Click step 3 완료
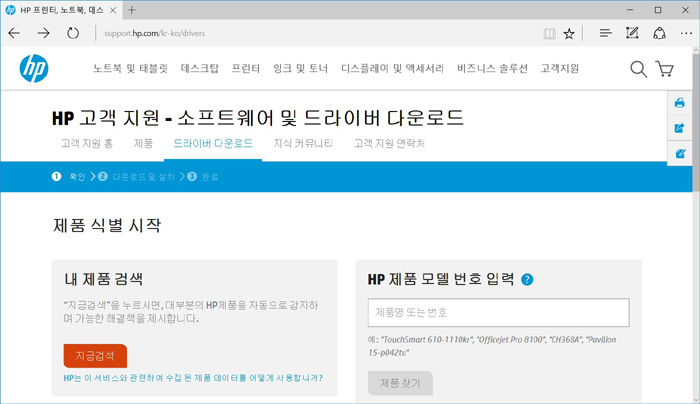Image resolution: width=700 pixels, height=404 pixels. [x=203, y=177]
